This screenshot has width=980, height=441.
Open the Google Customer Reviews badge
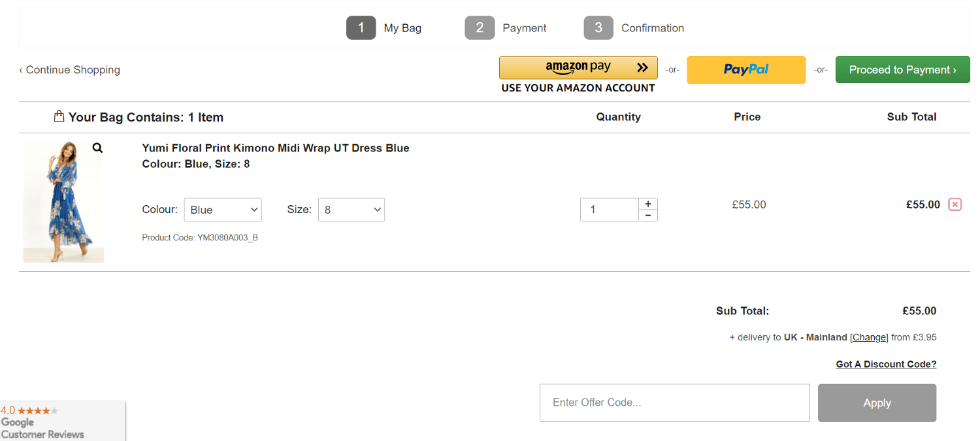(x=62, y=421)
